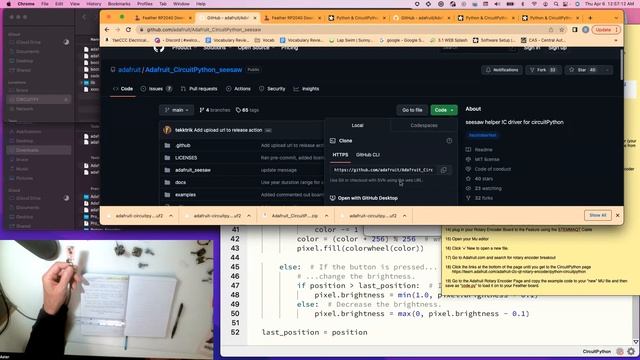This screenshot has height=360, width=640.
Task: Close the active GitHub tab
Action: coord(255,18)
